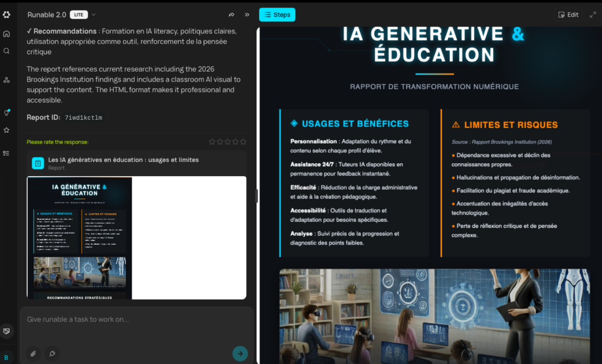Give the response a one-star rating
The width and height of the screenshot is (602, 364).
(212, 141)
